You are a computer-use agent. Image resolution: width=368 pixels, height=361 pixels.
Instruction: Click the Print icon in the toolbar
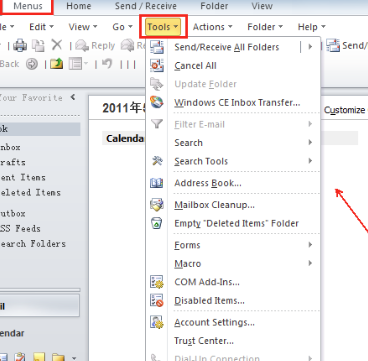[20, 45]
